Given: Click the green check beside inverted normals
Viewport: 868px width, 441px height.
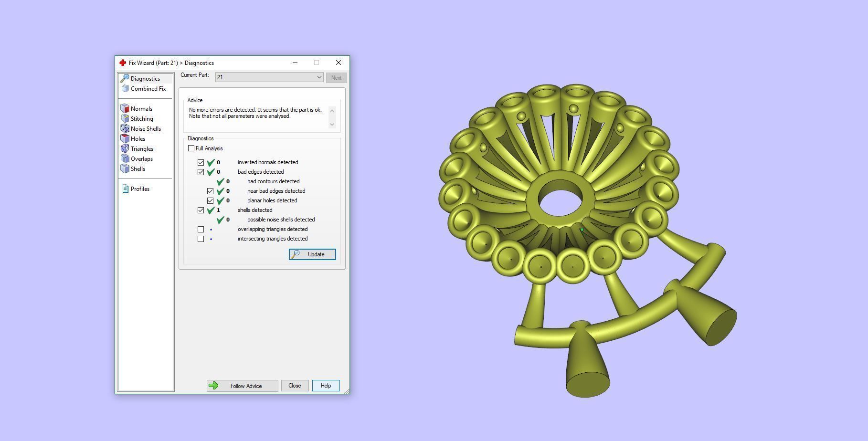Looking at the screenshot, I should [x=211, y=162].
